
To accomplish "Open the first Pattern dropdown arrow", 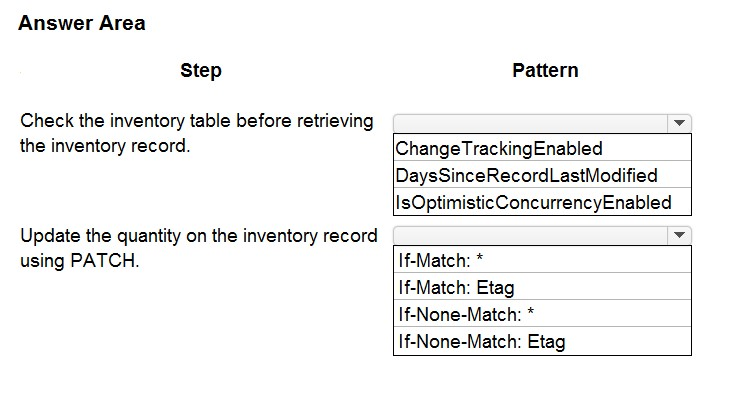I will click(x=680, y=123).
